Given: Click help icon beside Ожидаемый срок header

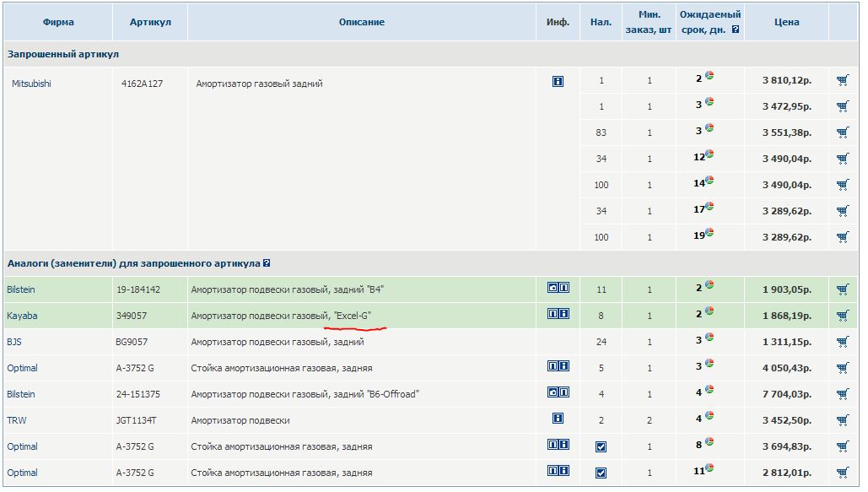Looking at the screenshot, I should [x=736, y=30].
